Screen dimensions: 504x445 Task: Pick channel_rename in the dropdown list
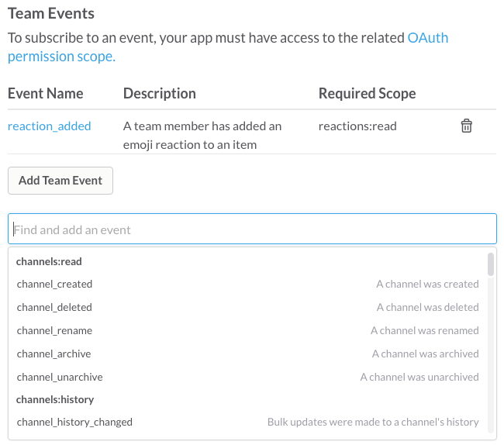click(x=54, y=330)
